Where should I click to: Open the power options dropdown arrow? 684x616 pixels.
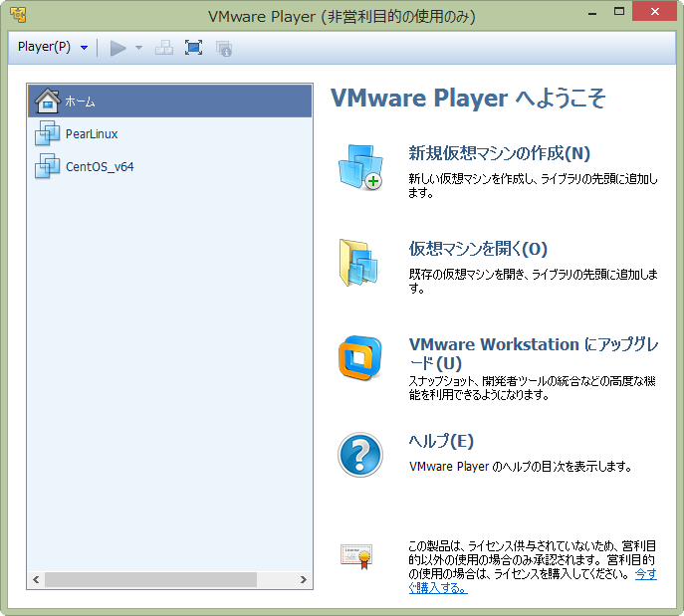pyautogui.click(x=138, y=48)
